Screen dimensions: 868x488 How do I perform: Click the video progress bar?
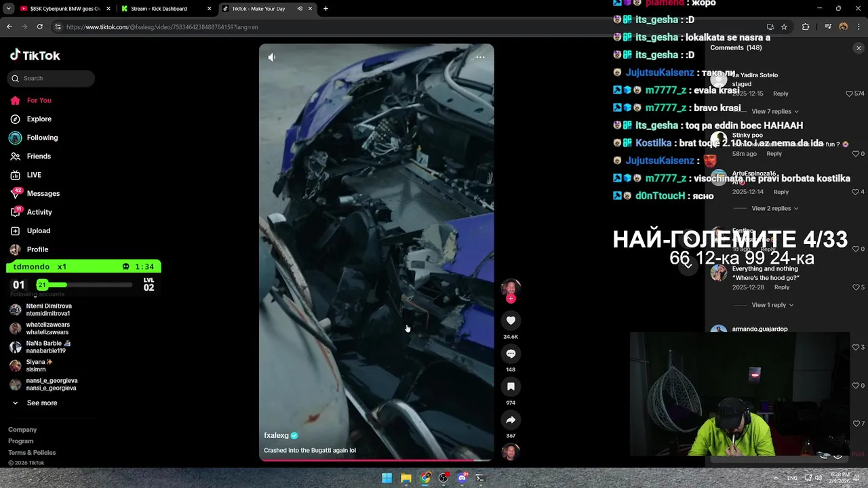(x=376, y=460)
